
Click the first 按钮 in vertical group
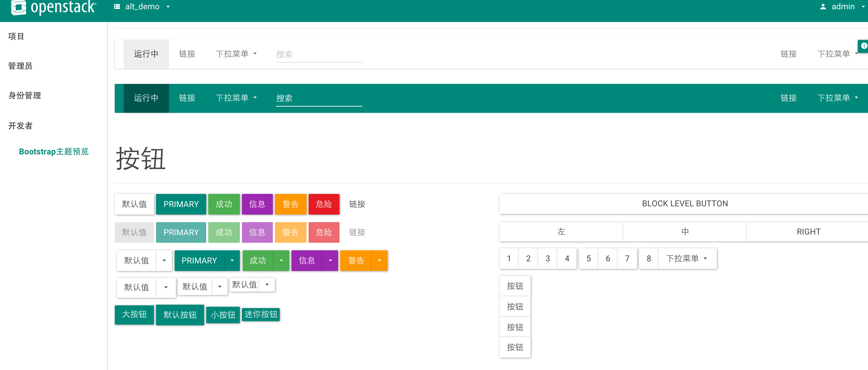[x=515, y=286]
